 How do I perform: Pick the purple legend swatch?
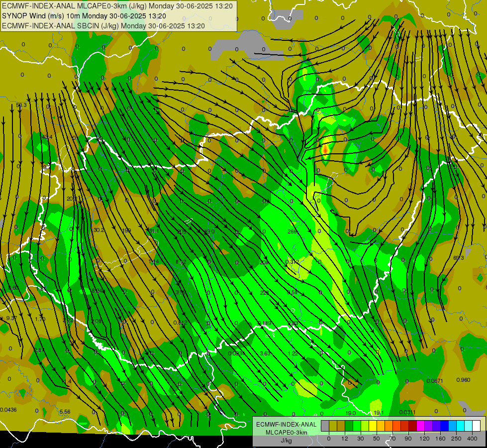point(429,426)
